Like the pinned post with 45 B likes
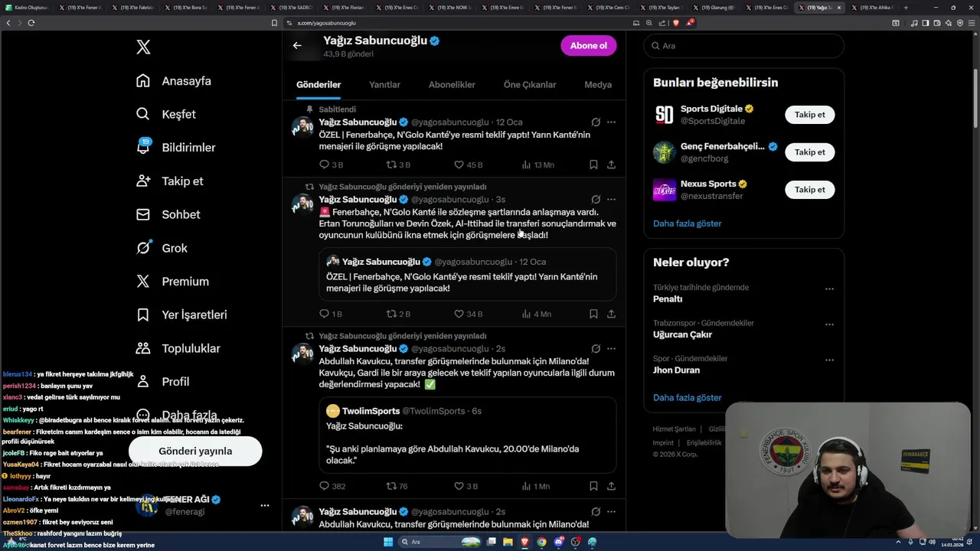This screenshot has height=551, width=980. 468,165
